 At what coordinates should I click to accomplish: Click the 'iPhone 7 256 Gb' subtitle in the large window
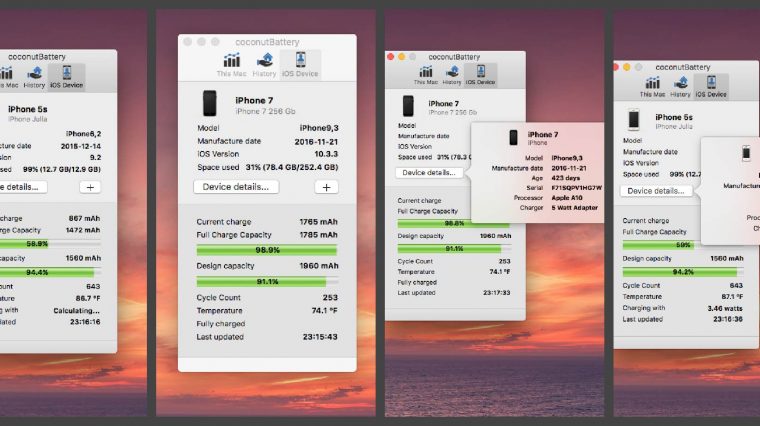pos(265,111)
